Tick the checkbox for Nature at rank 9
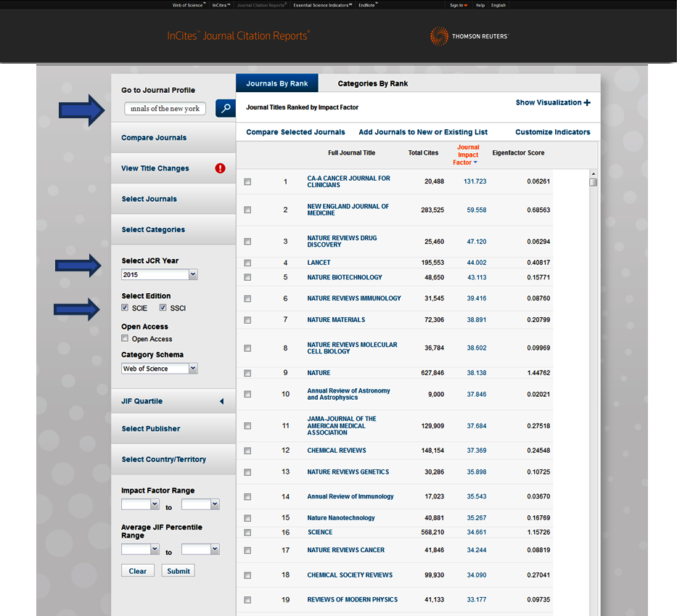The image size is (677, 616). [x=247, y=373]
